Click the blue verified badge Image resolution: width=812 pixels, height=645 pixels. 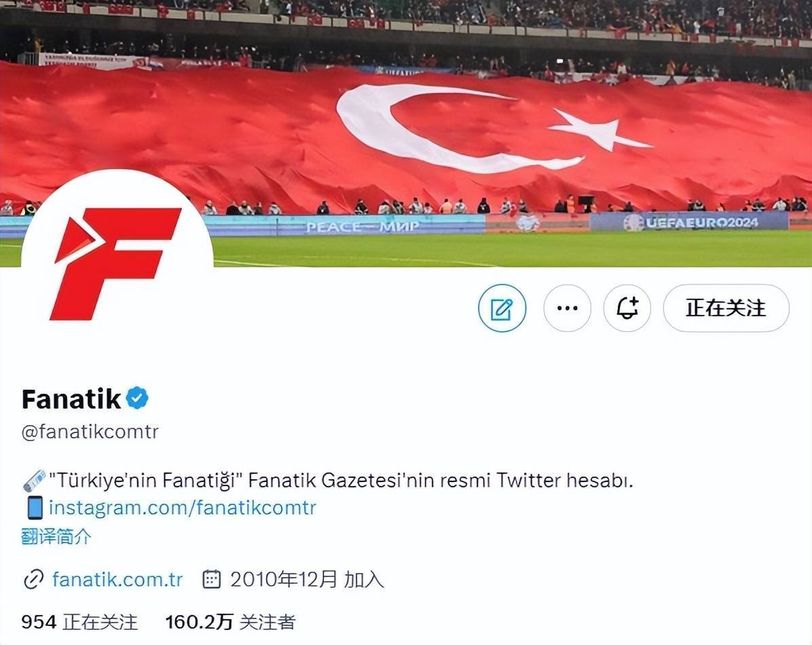pos(138,399)
